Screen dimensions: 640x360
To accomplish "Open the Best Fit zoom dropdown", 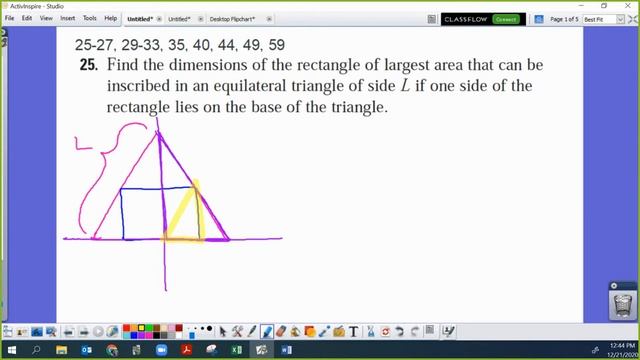I will tap(620, 19).
